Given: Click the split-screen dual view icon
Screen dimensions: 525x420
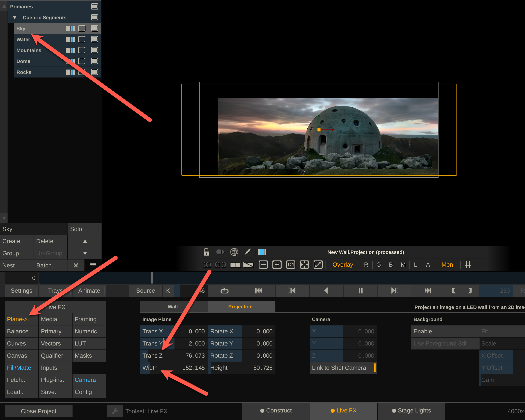Looking at the screenshot, I should point(235,265).
